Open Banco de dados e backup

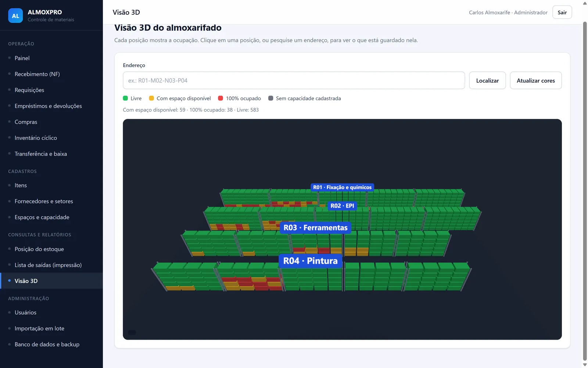[47, 344]
